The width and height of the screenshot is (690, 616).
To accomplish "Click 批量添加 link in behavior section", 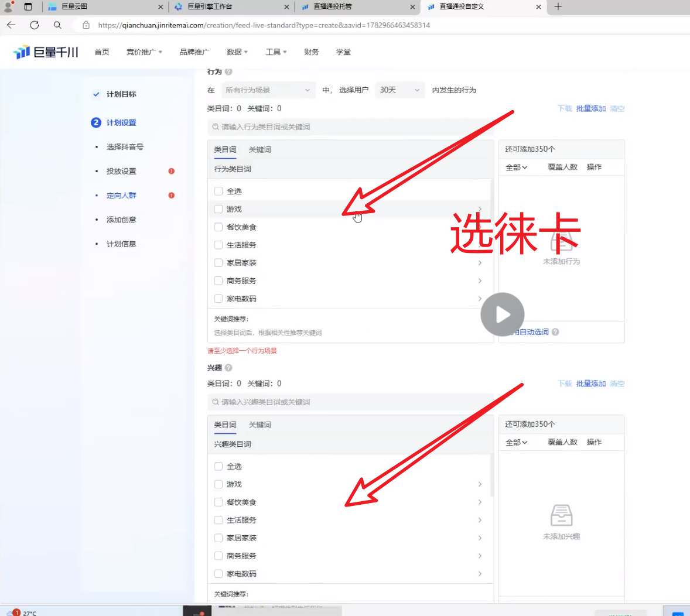I will (590, 109).
